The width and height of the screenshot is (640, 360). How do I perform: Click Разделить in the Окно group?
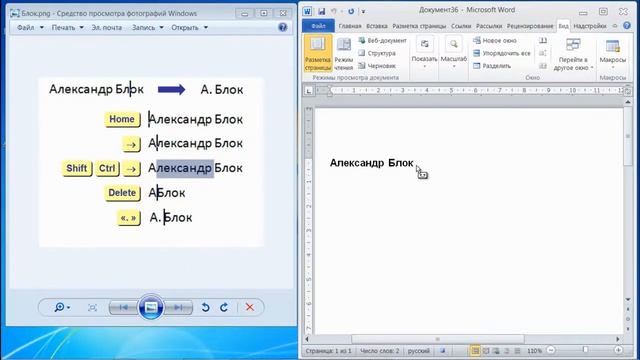point(492,66)
